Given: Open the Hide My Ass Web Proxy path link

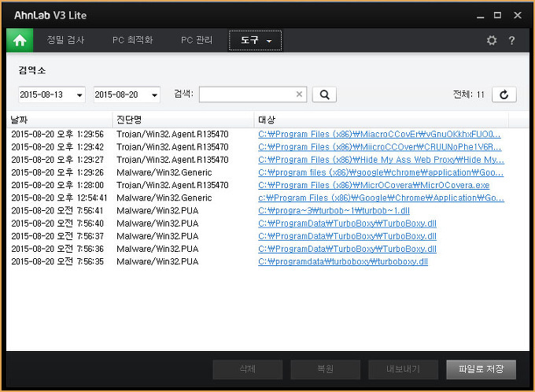Looking at the screenshot, I should pyautogui.click(x=381, y=160).
